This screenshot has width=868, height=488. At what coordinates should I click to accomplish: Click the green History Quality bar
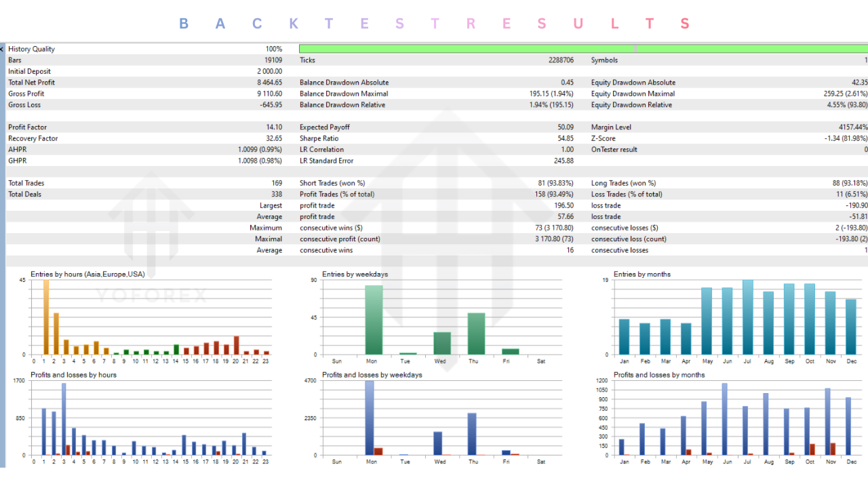click(x=582, y=49)
